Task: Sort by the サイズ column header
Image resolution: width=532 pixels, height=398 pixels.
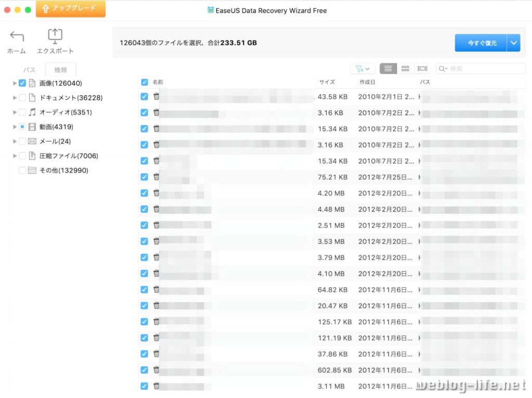Action: pos(327,82)
